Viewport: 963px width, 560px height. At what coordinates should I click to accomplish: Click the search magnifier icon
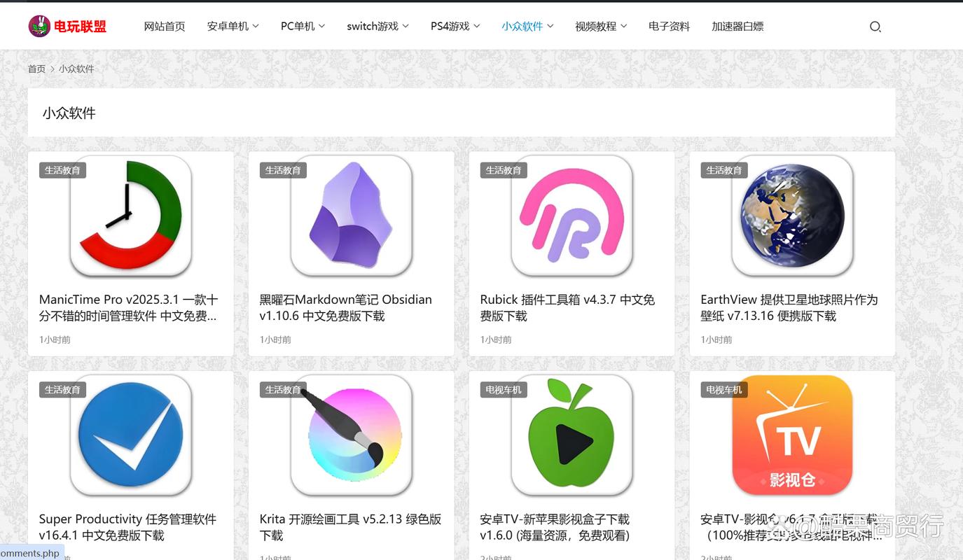(x=875, y=26)
